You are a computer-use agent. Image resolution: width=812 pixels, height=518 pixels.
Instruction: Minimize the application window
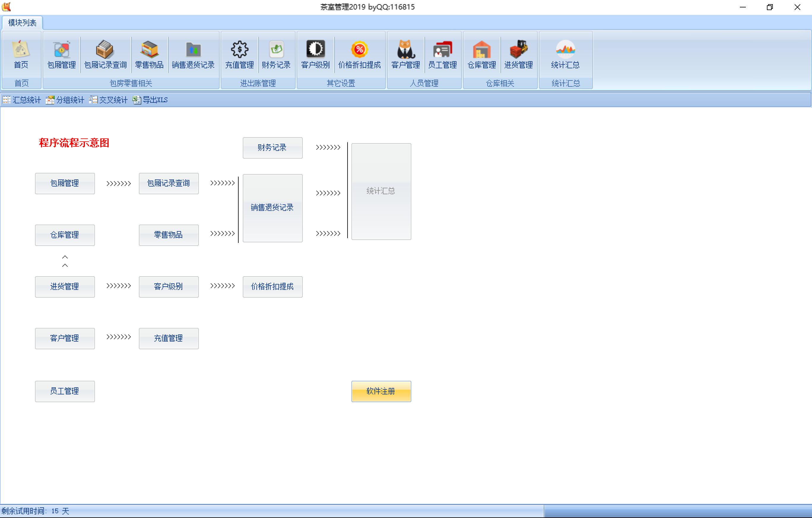point(743,7)
